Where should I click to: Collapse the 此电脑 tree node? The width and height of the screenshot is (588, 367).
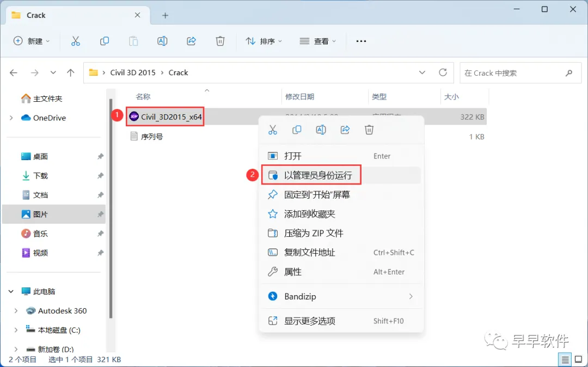click(x=11, y=291)
